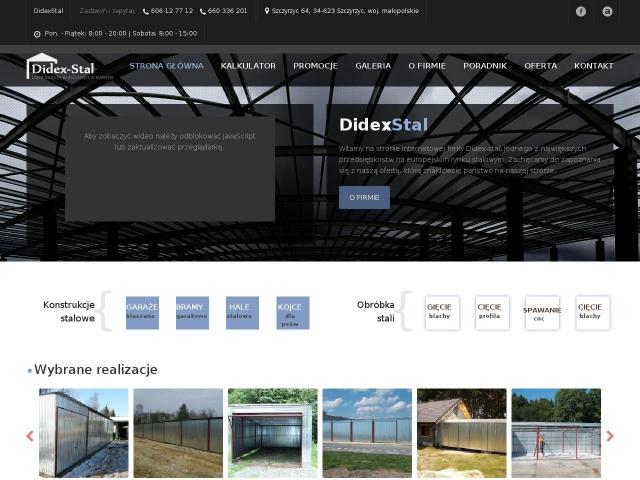640x480 pixels.
Task: Click phone number 660 336 201
Action: click(x=227, y=11)
